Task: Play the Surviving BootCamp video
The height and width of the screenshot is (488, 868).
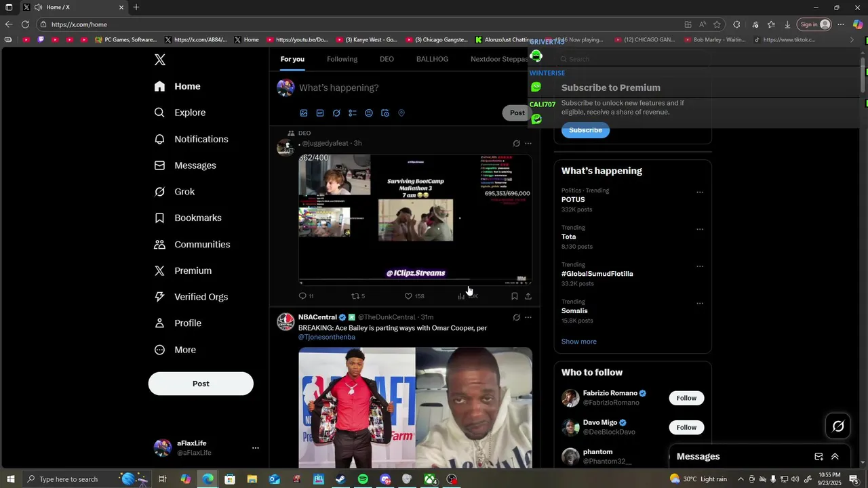Action: 415,220
